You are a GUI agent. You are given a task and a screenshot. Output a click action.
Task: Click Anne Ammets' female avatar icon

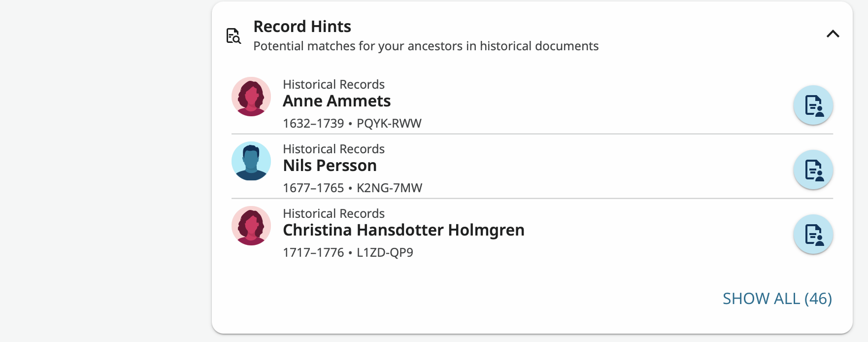click(x=251, y=97)
